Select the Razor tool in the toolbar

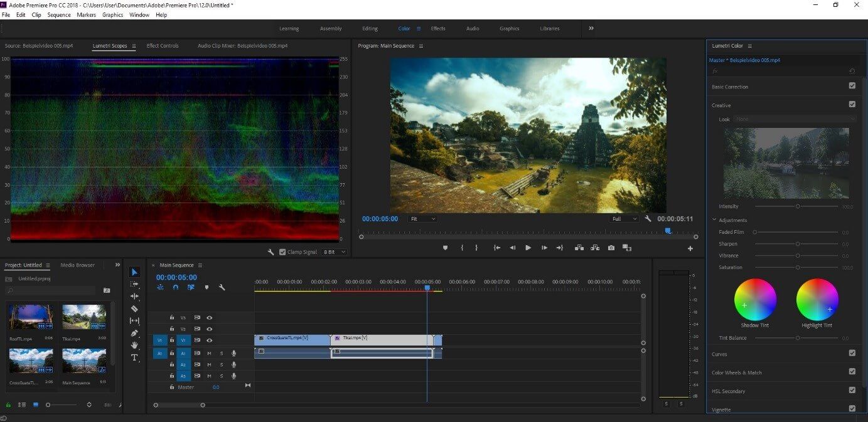point(134,309)
